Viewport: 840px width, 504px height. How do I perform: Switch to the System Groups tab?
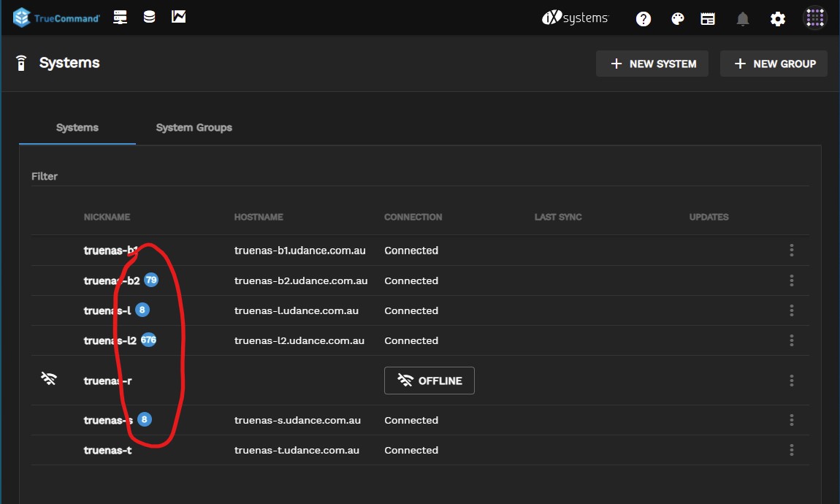tap(194, 127)
